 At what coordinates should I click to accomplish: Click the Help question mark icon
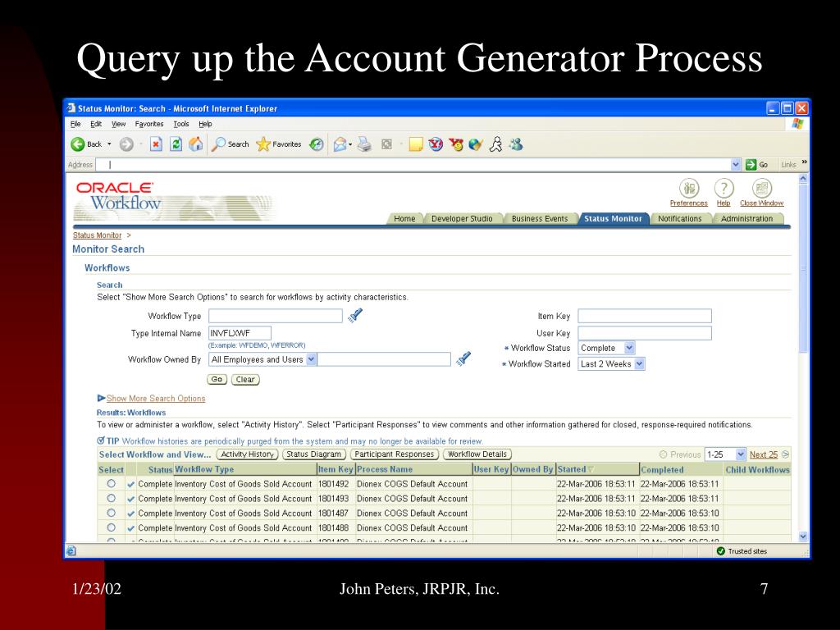coord(724,189)
